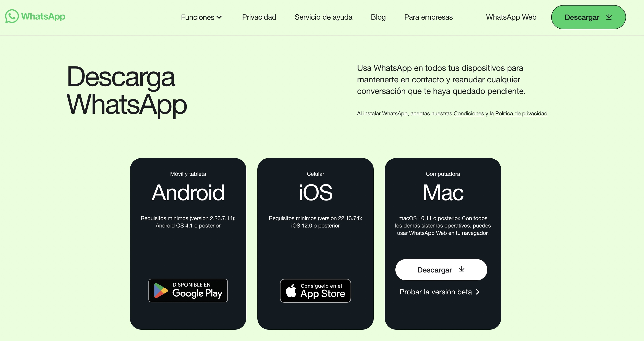Click Descargar button in top navbar

tap(588, 17)
